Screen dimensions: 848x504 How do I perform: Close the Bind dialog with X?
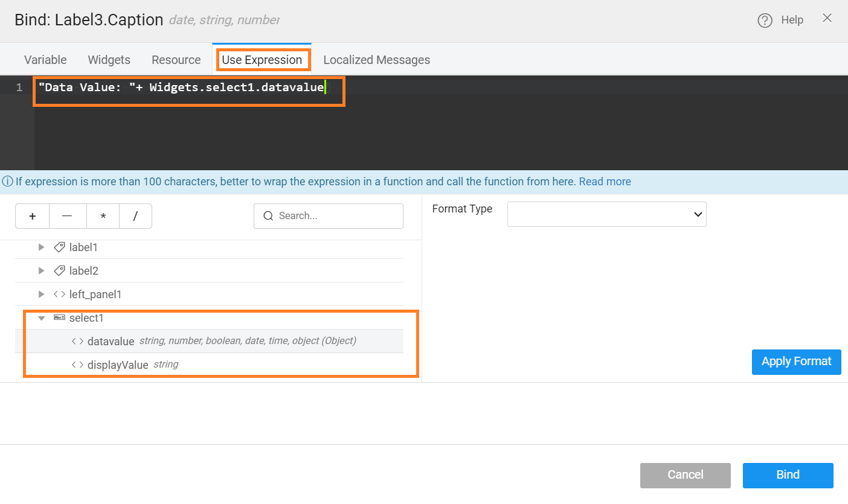(827, 18)
